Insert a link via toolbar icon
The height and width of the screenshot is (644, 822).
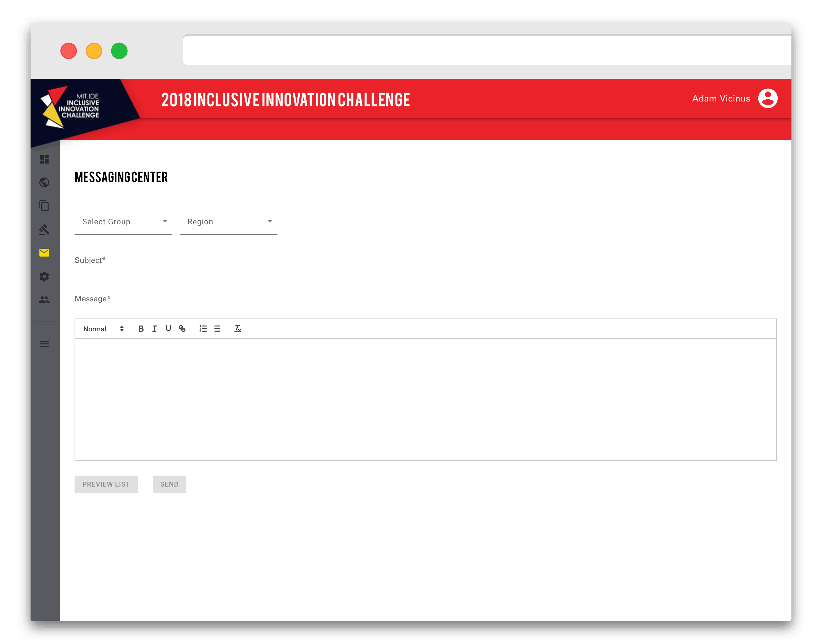(x=182, y=329)
